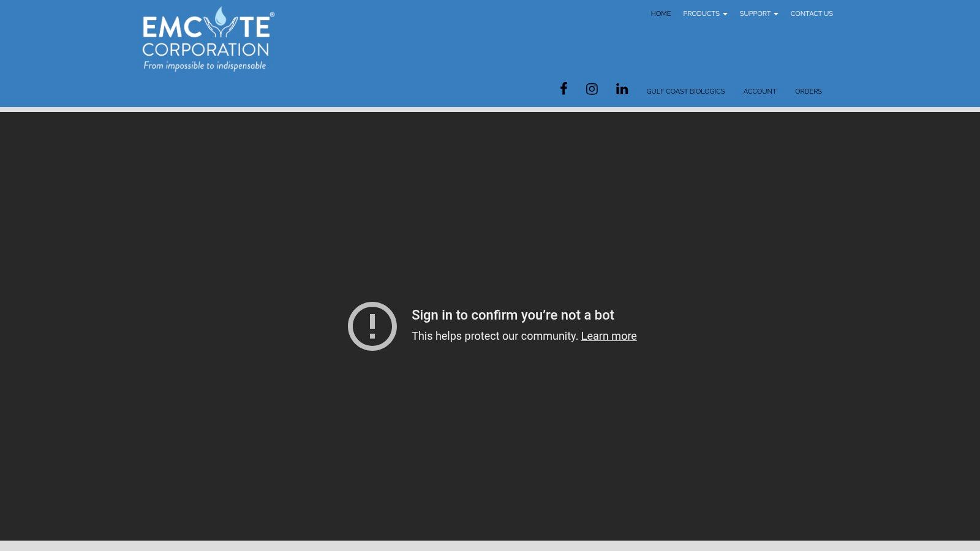Click the water droplet hands emblem
This screenshot has height=551, width=980.
pyautogui.click(x=221, y=23)
